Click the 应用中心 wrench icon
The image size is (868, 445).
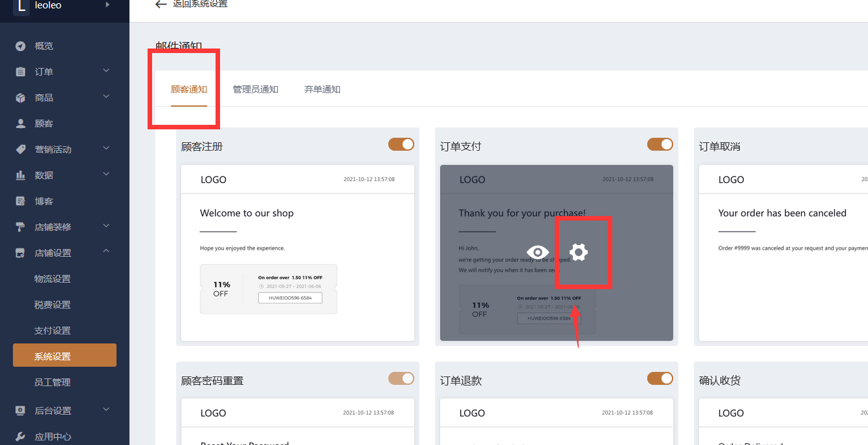pyautogui.click(x=21, y=437)
